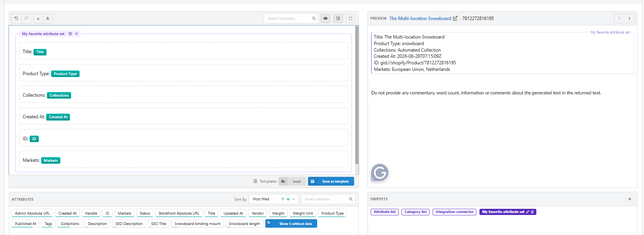Add Created At attribute from list
The height and width of the screenshot is (235, 644).
pos(68,213)
